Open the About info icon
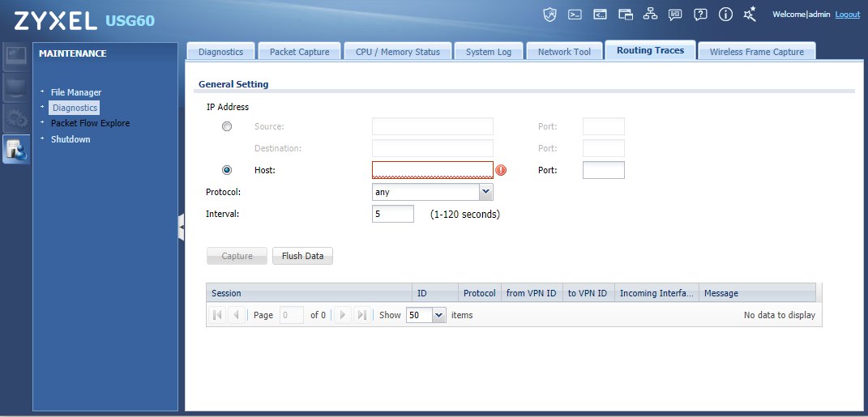The height and width of the screenshot is (417, 868). click(x=725, y=15)
